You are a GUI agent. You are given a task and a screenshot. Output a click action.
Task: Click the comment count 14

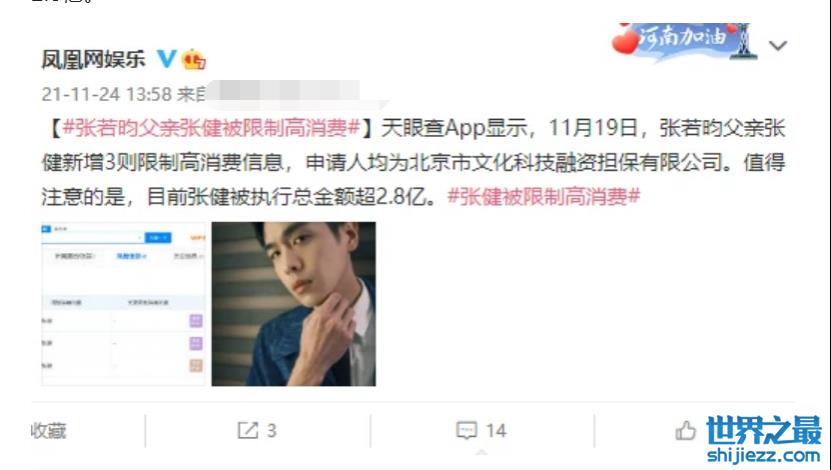[x=496, y=431]
